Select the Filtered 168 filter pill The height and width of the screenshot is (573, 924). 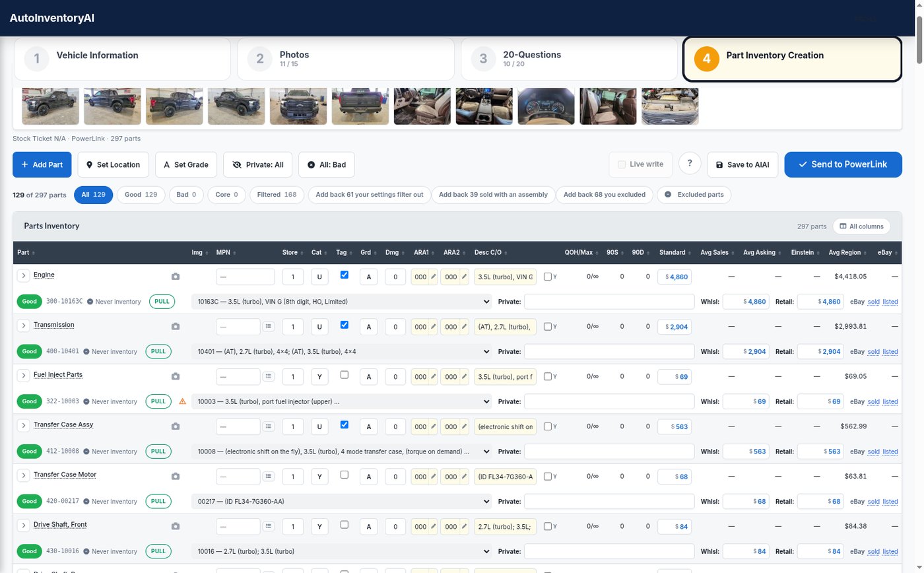point(277,195)
